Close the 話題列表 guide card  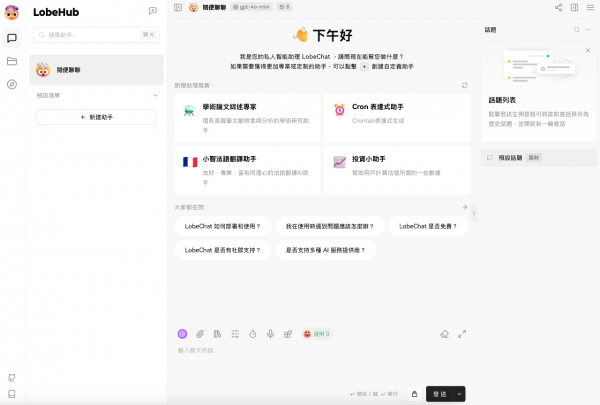pos(588,50)
